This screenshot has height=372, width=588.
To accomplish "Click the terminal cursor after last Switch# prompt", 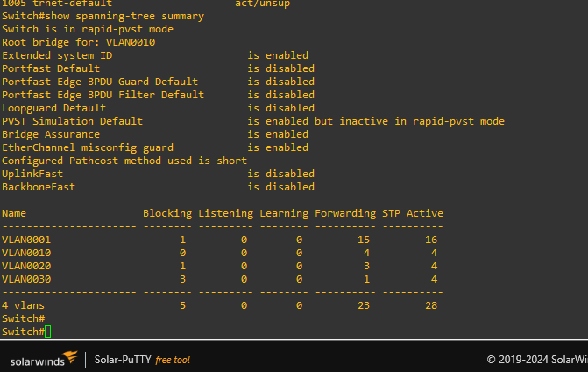I will pos(47,332).
